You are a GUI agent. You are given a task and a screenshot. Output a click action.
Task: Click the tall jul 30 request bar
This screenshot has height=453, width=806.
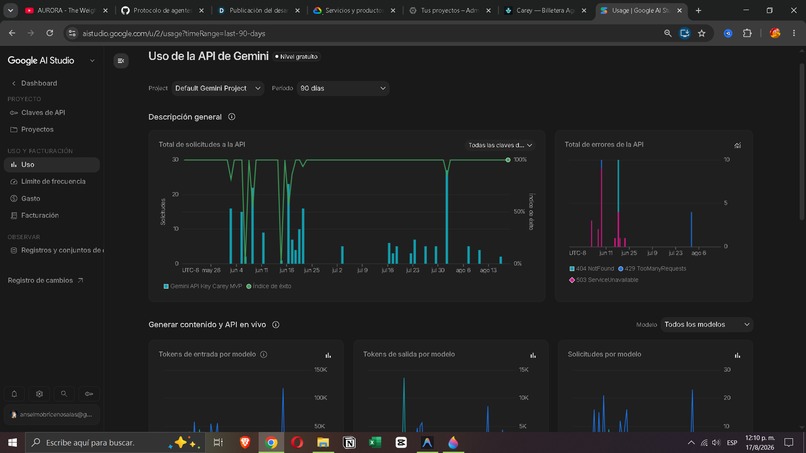(x=447, y=216)
